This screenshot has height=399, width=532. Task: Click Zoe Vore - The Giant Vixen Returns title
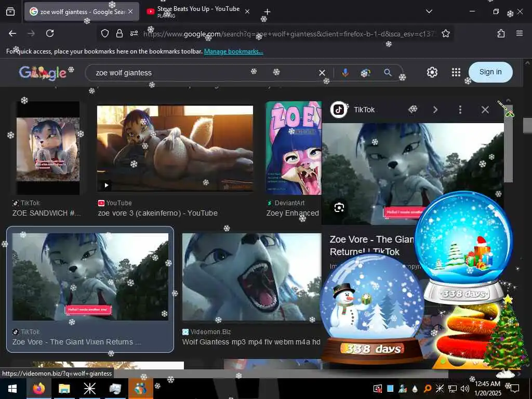(77, 342)
